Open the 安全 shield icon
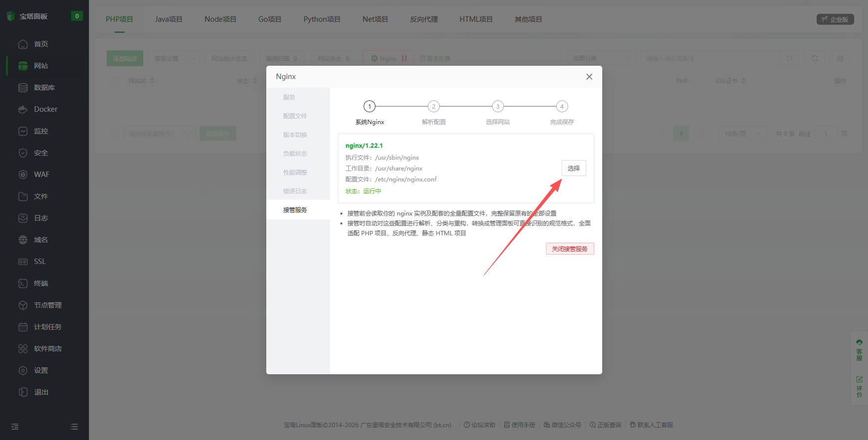Screen dimensions: 868x440 pos(23,153)
